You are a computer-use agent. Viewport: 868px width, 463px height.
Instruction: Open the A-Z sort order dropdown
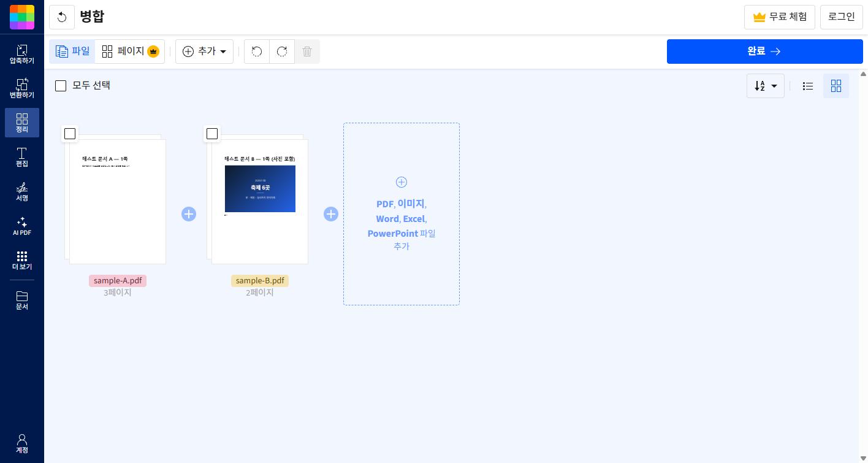[x=766, y=86]
